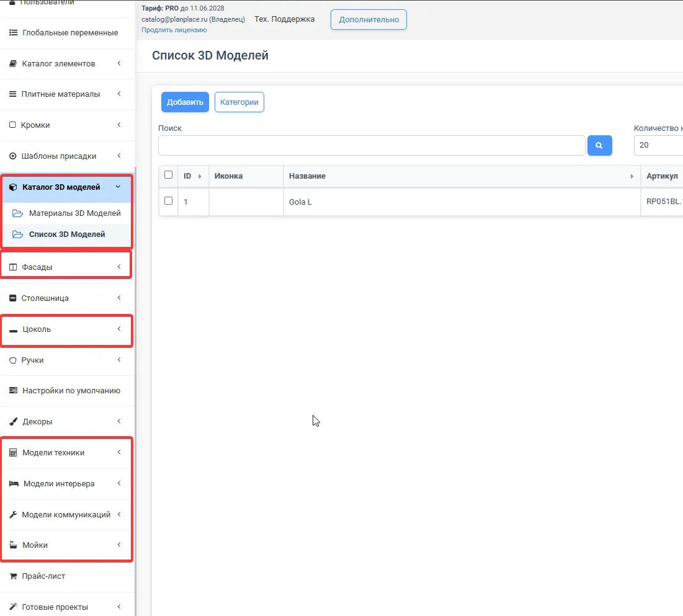
Task: Check the checkbox for Gola L row
Action: tap(168, 201)
